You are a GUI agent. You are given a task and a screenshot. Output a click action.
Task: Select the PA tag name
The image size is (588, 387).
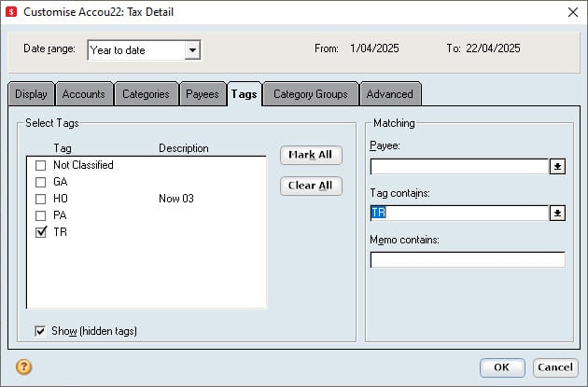click(x=60, y=215)
